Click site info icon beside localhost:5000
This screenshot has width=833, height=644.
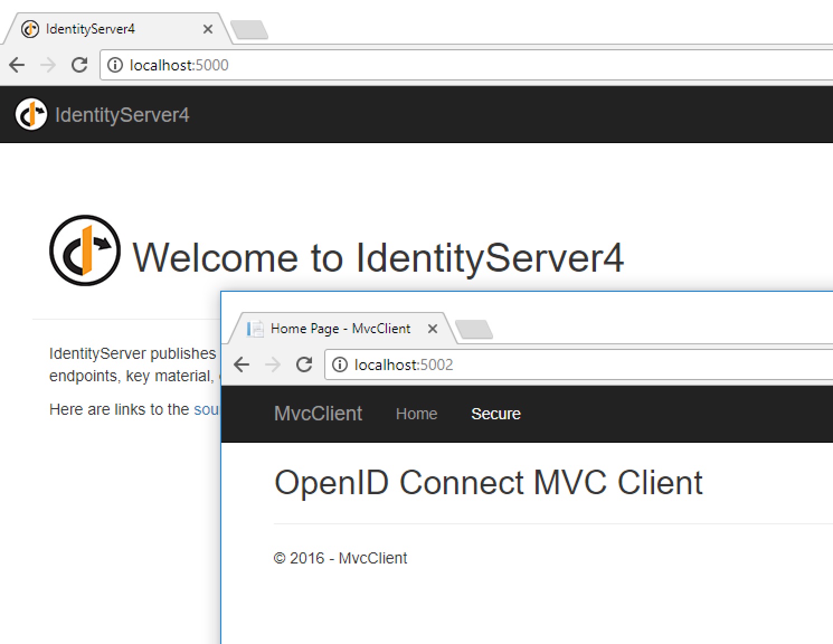click(x=115, y=65)
